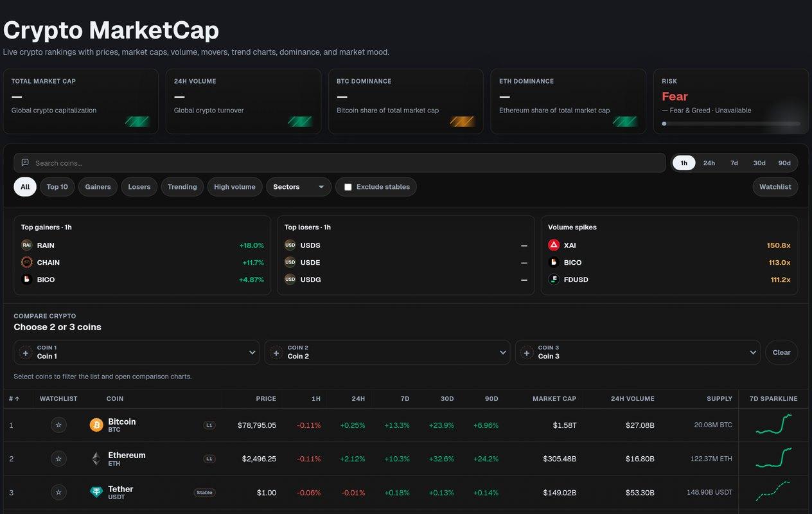Click the BTC Dominance orange mini chart
Viewport: 812px width, 514px height.
pos(463,121)
